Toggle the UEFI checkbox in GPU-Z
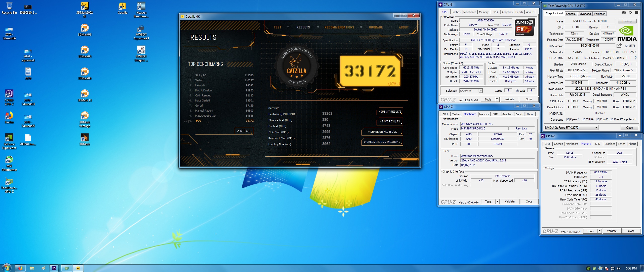This screenshot has width=644, height=272. pos(626,46)
